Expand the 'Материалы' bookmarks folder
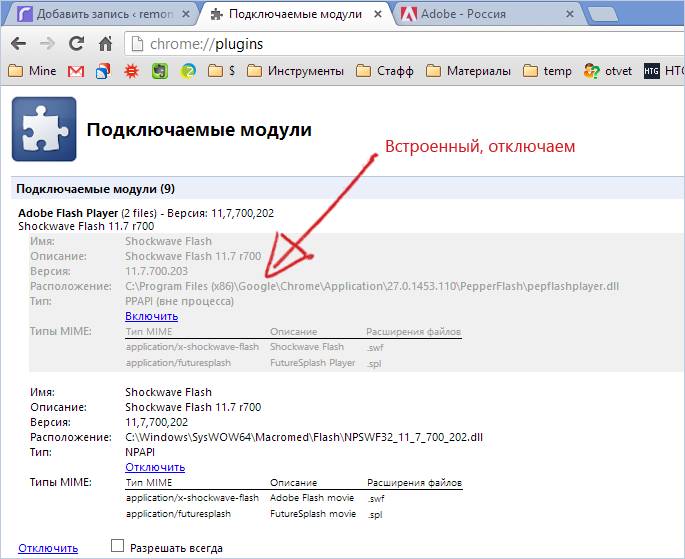The image size is (685, 559). [468, 71]
